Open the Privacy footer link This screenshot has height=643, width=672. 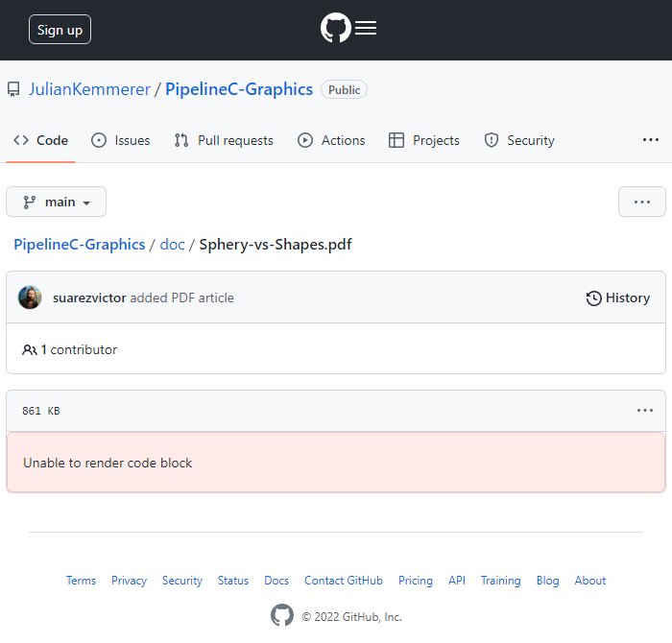pos(129,581)
